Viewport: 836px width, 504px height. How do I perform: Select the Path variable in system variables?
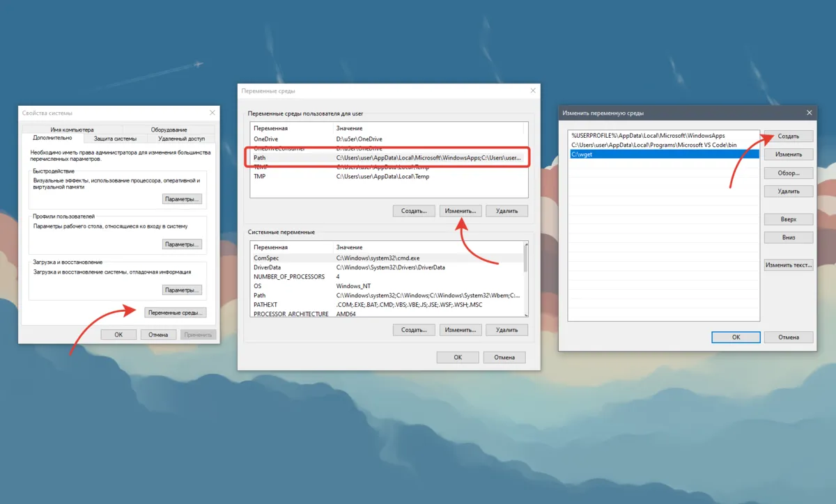point(386,295)
